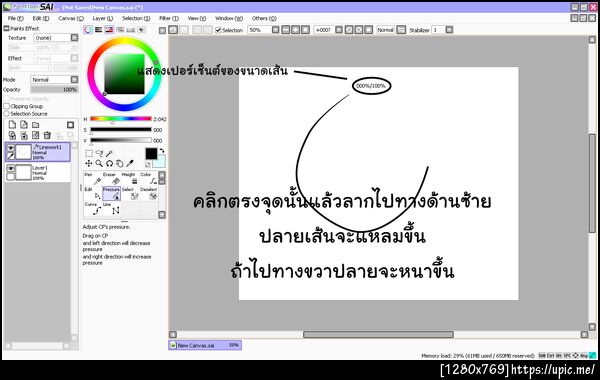Delete the selected layer with trash icon
The width and height of the screenshot is (600, 380).
click(47, 135)
